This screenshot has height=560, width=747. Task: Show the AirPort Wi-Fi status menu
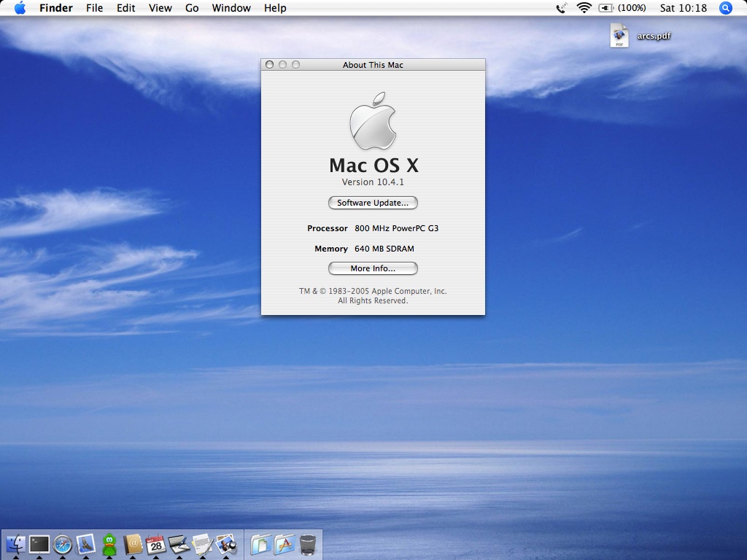[x=584, y=8]
